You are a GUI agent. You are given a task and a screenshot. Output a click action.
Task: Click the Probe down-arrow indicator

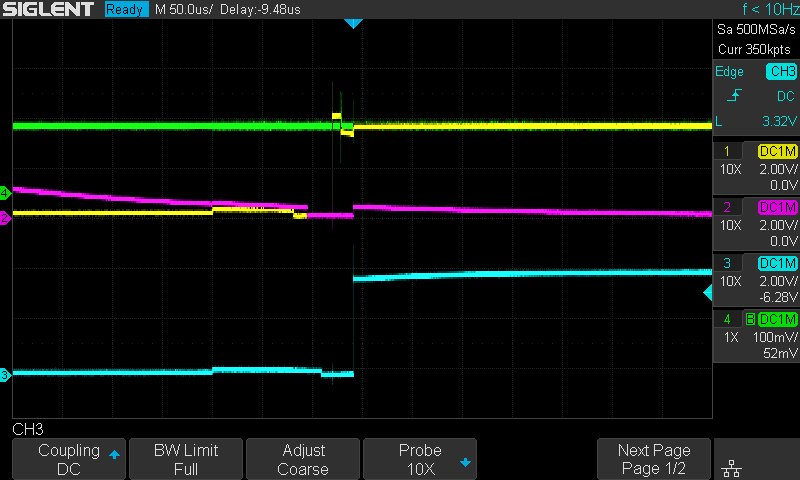click(465, 463)
